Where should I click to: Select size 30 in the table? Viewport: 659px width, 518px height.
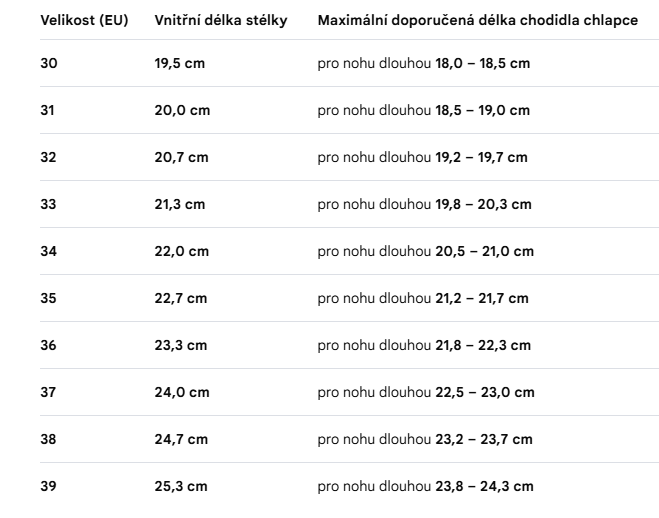49,63
